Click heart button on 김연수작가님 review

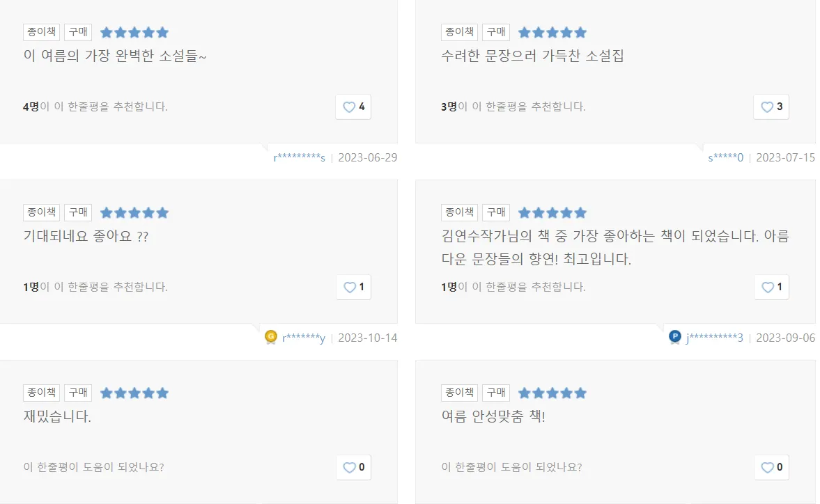tap(771, 287)
